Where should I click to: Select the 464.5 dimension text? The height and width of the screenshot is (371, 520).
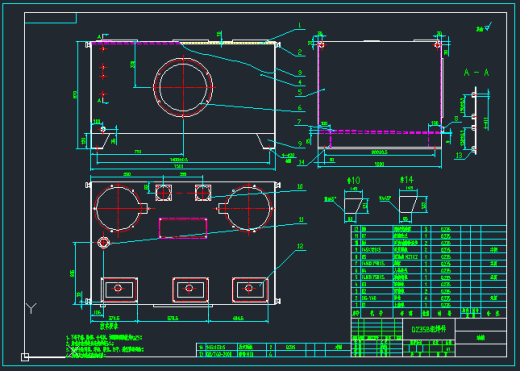coord(238,318)
